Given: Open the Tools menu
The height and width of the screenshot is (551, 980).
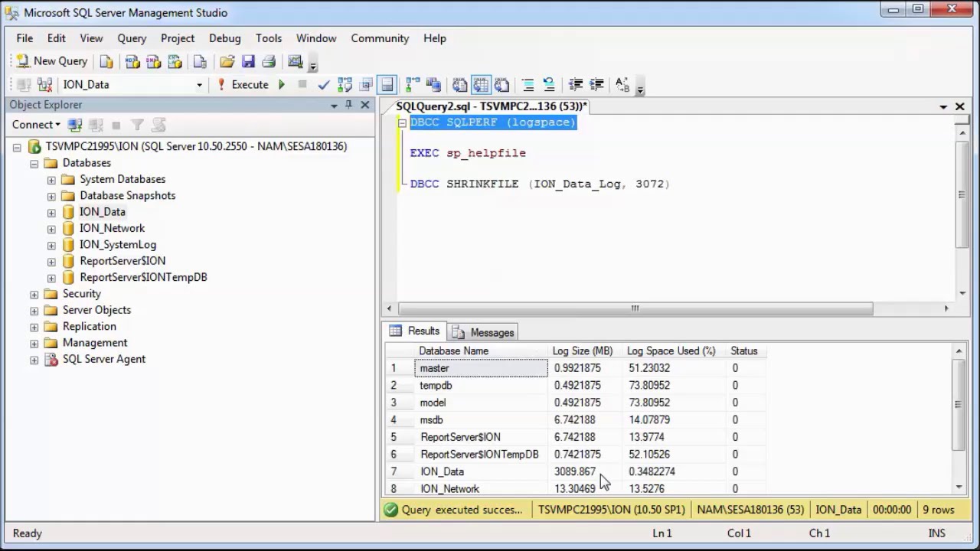Looking at the screenshot, I should 269,38.
